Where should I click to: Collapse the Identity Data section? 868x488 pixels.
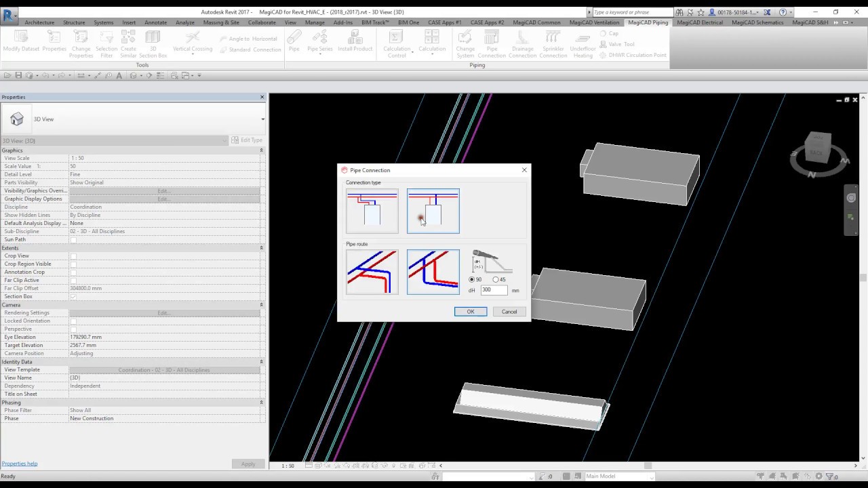click(x=262, y=362)
